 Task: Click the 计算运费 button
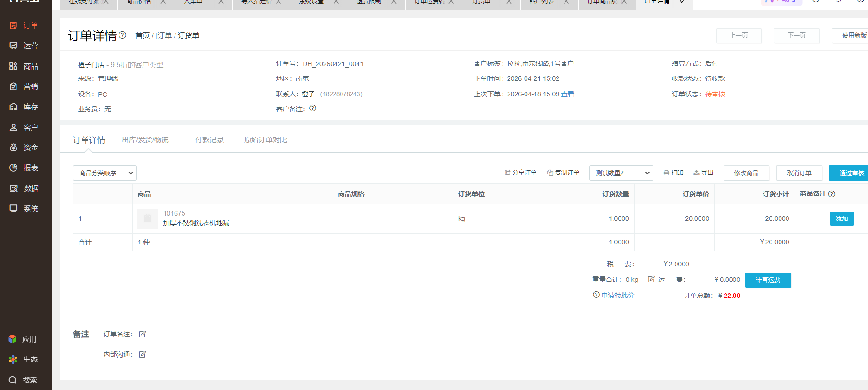[x=768, y=280]
